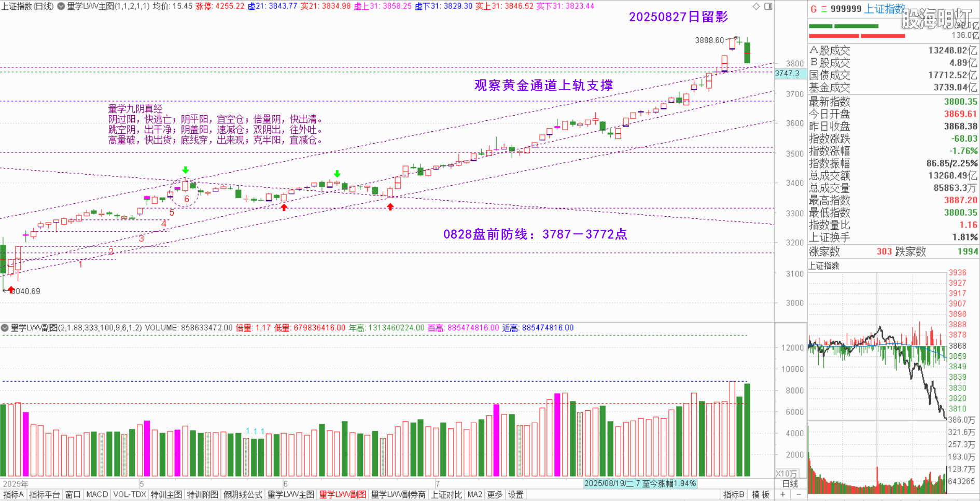Image resolution: width=980 pixels, height=501 pixels.
Task: Click the 上证指数 name link in quote panel
Action: click(x=885, y=9)
